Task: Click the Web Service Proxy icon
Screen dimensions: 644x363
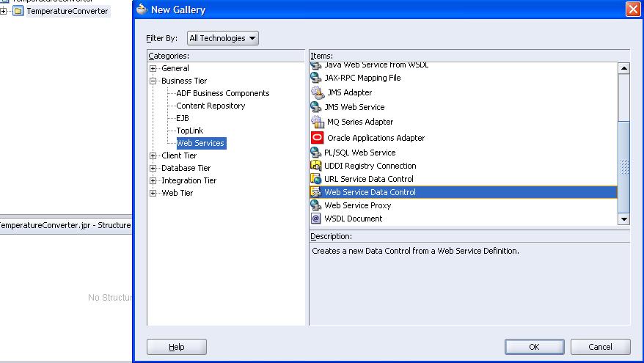Action: (x=315, y=205)
